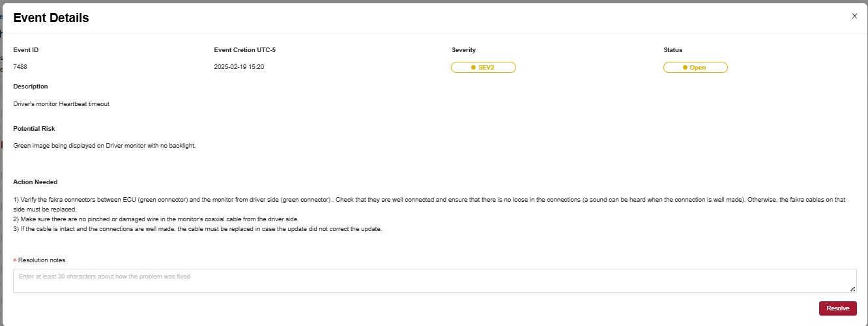Select the green image potential risk text
This screenshot has height=326, width=868.
[104, 146]
